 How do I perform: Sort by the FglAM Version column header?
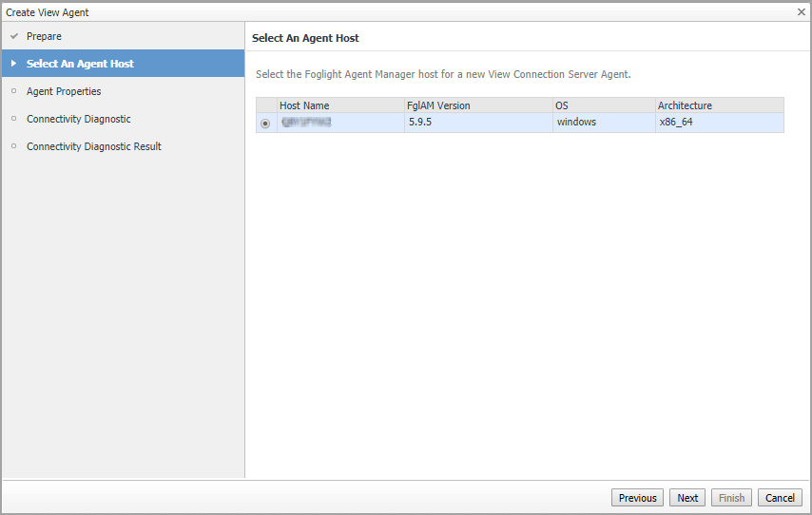tap(438, 105)
